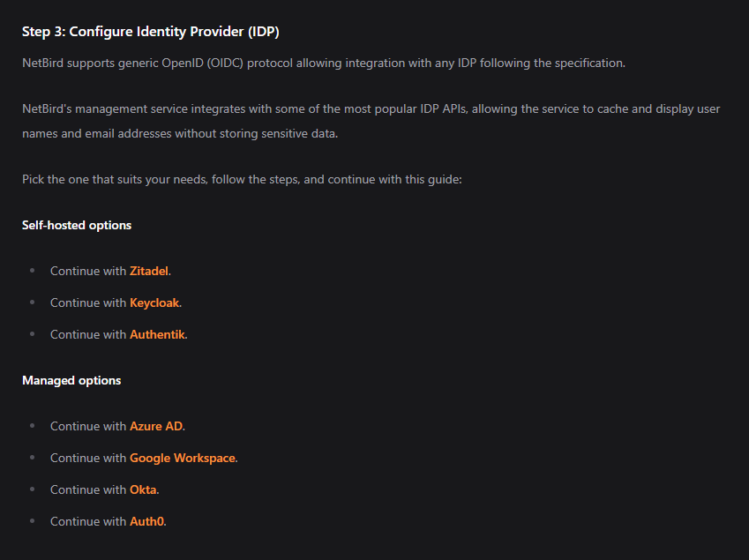
Task: Follow the Keycloak setup link
Action: 154,302
